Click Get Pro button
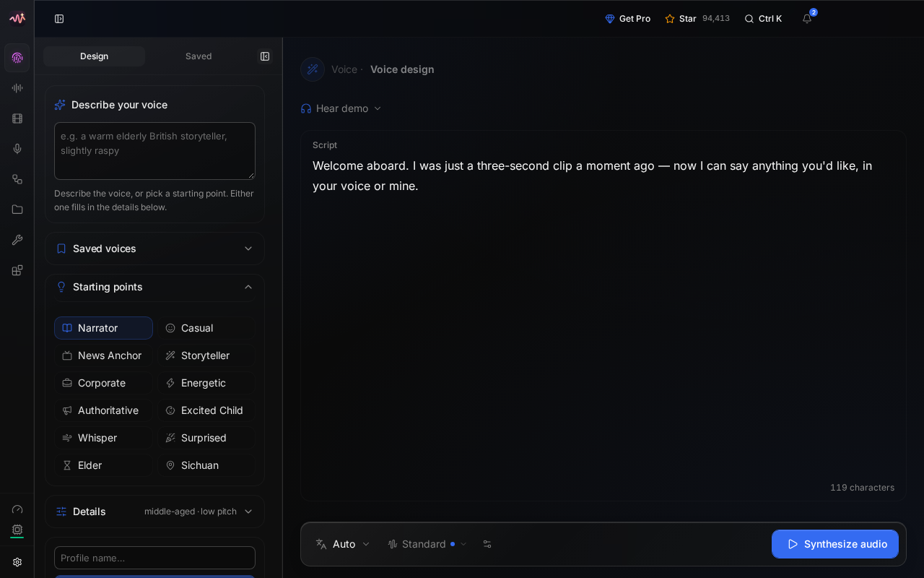Screen dimensions: 924x578 click(627, 19)
